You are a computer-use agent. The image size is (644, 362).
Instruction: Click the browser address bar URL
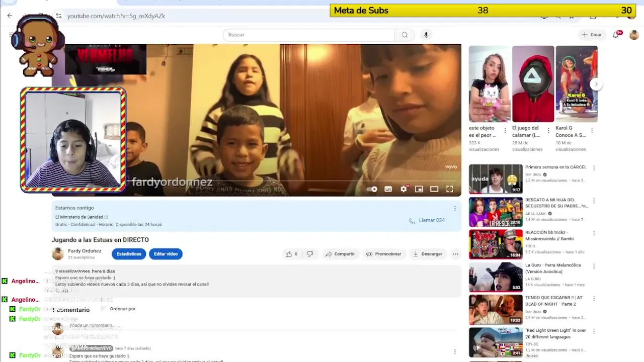[x=116, y=16]
